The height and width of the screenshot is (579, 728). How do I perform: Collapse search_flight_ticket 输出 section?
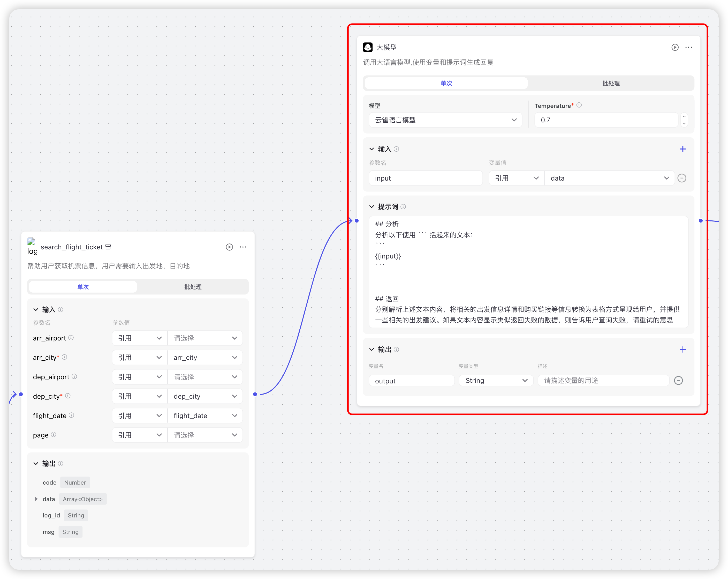click(x=36, y=463)
